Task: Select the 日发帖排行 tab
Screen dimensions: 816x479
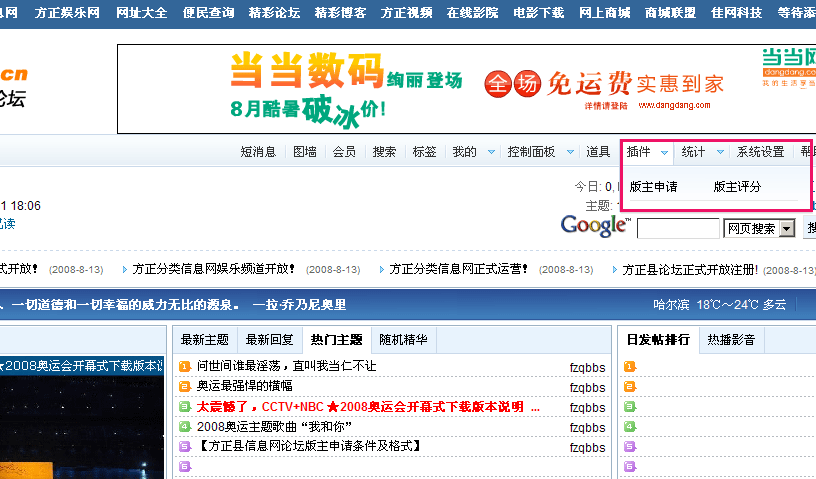Action: [x=658, y=340]
